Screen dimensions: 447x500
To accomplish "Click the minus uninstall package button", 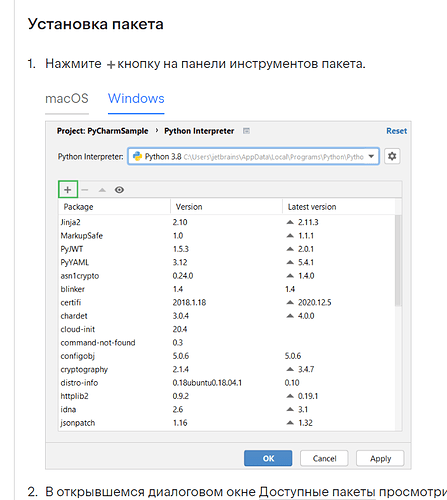I will [x=85, y=190].
